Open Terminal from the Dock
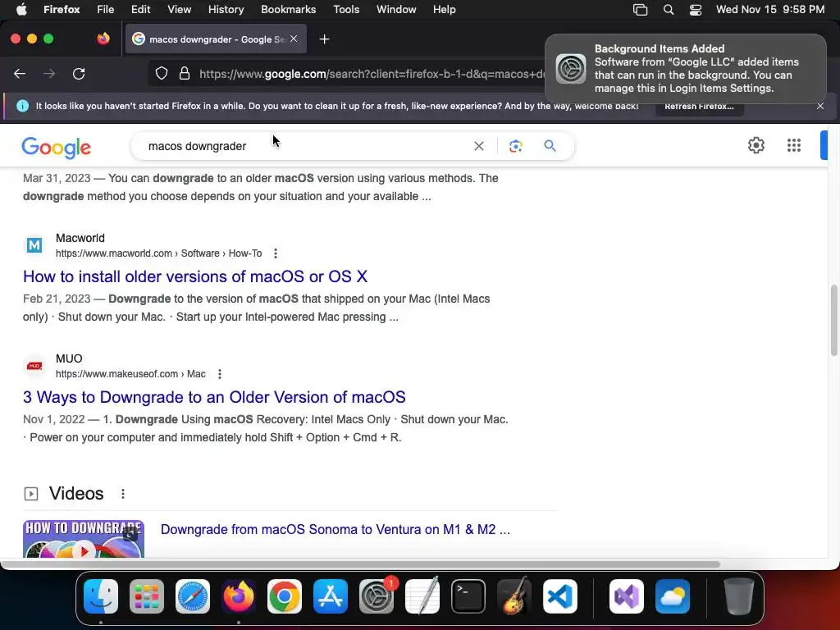 pyautogui.click(x=468, y=596)
